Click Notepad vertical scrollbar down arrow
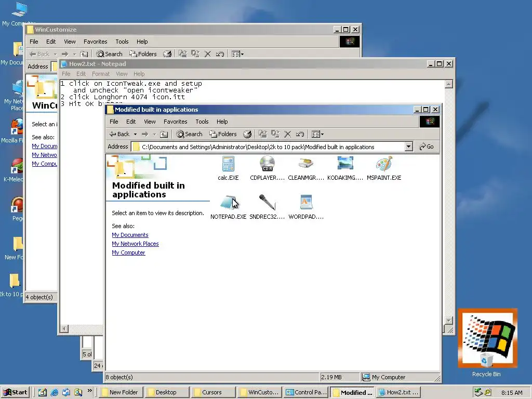 pyautogui.click(x=448, y=321)
